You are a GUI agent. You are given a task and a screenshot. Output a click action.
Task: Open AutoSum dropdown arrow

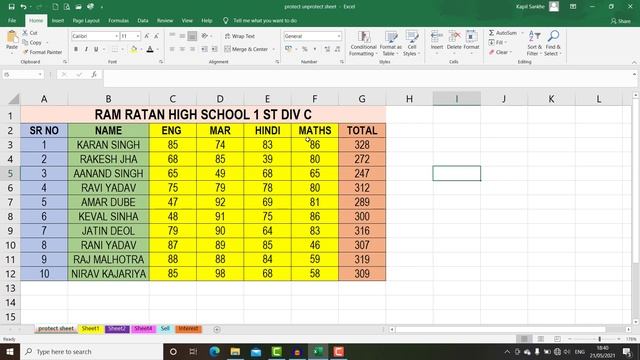[522, 33]
